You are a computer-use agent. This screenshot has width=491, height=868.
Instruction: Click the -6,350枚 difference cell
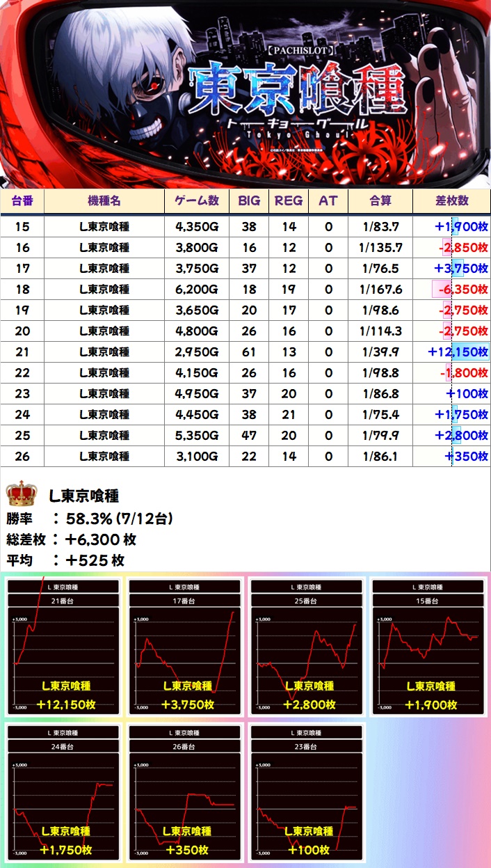point(452,290)
